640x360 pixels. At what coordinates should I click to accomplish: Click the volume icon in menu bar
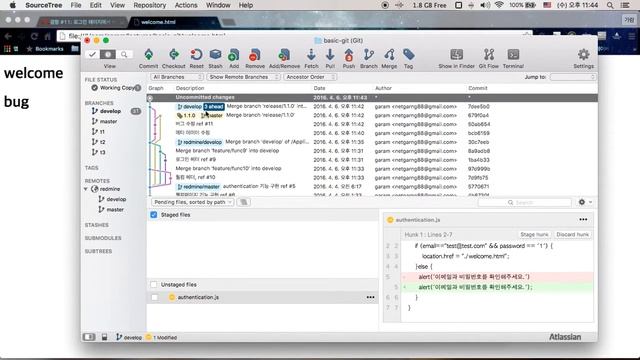(x=485, y=5)
